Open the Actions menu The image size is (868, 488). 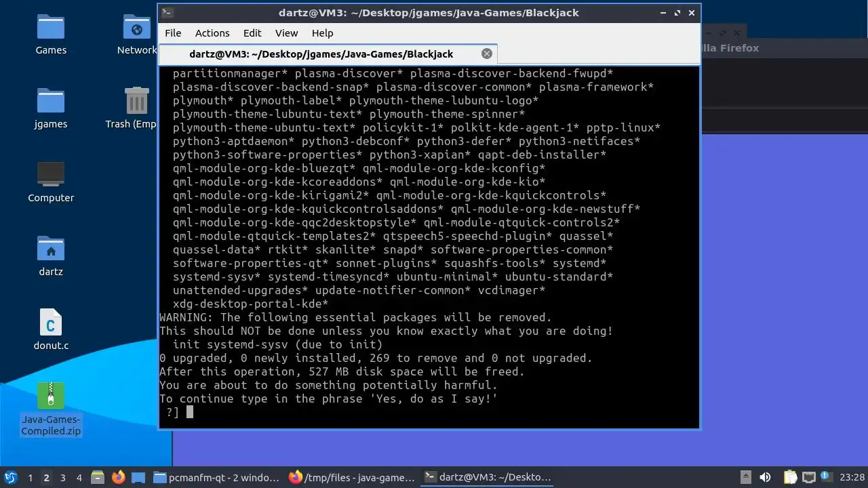coord(212,33)
